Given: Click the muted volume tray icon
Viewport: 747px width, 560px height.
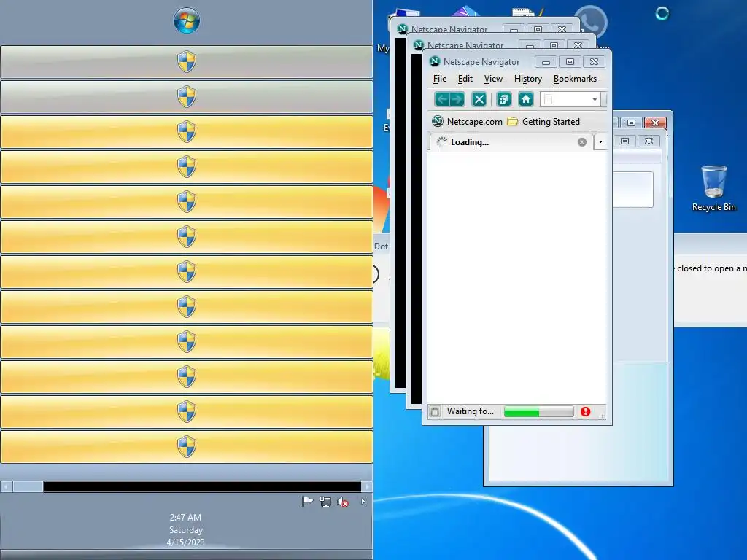Looking at the screenshot, I should (343, 502).
